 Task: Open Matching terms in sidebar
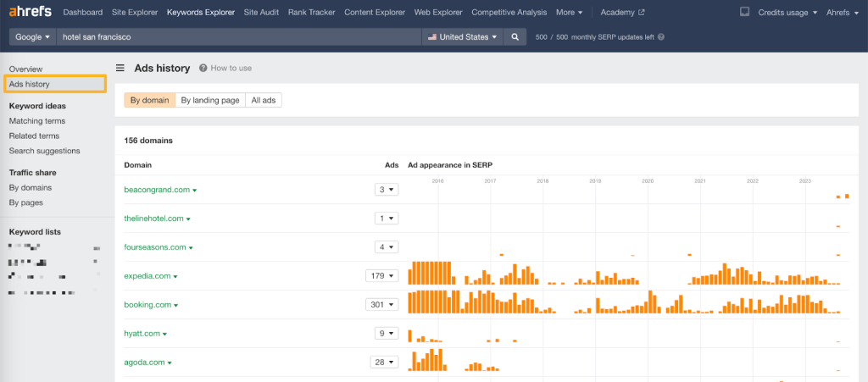point(37,121)
